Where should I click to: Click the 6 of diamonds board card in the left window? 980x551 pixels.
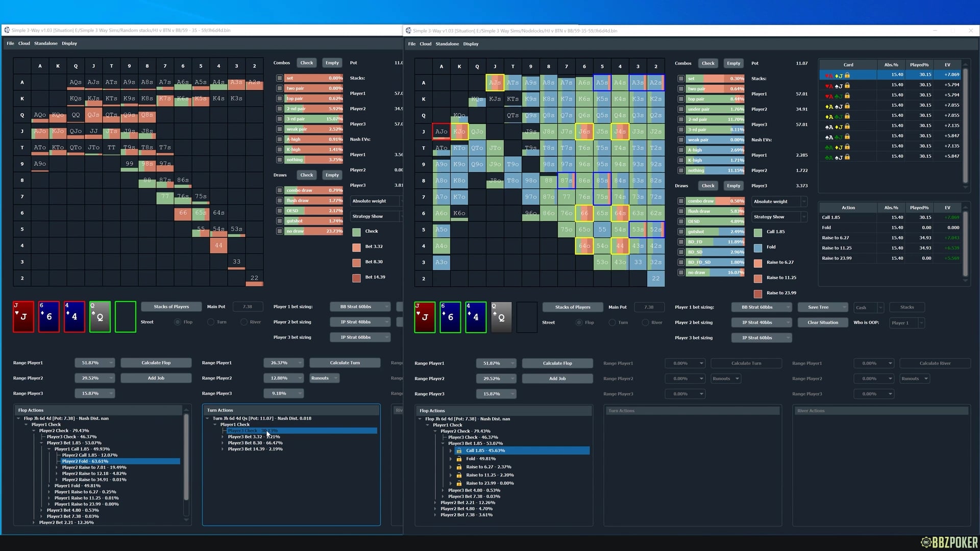pos(49,317)
